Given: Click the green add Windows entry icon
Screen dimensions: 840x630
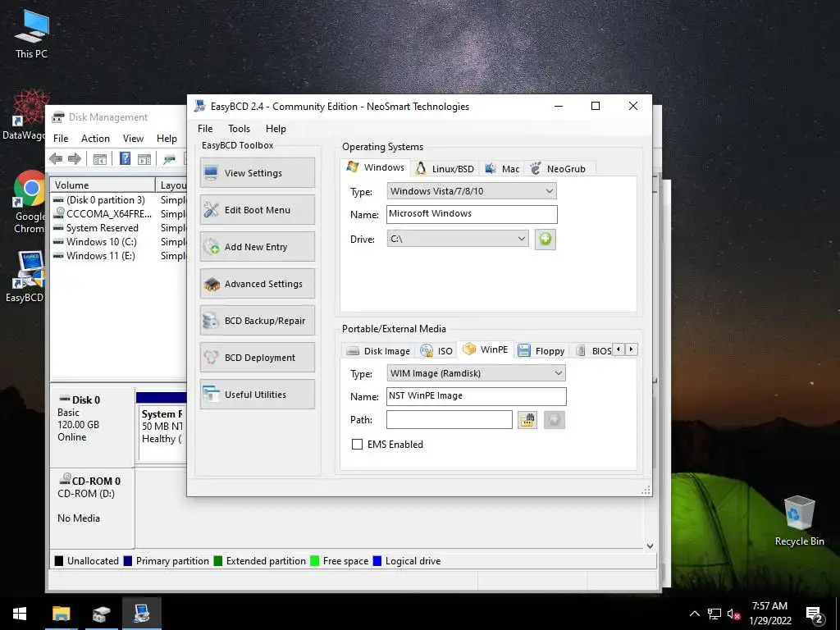Looking at the screenshot, I should pos(545,239).
